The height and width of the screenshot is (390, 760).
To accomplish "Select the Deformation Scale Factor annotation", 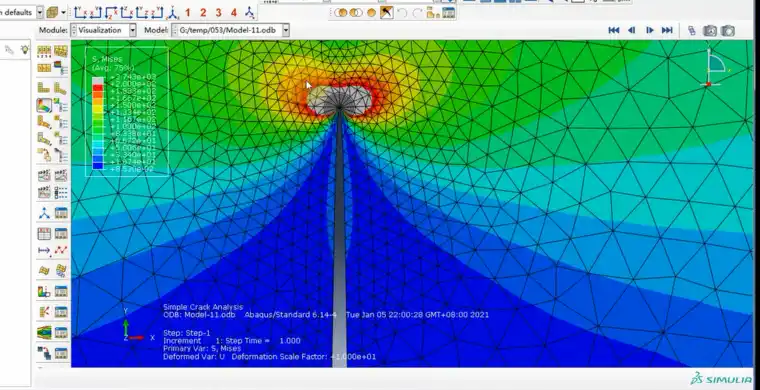I will [303, 357].
